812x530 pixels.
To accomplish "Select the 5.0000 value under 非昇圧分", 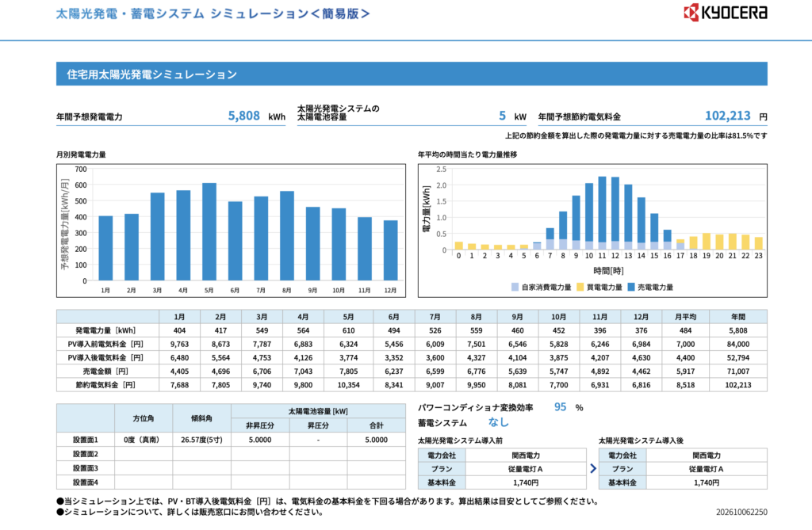I will pyautogui.click(x=260, y=440).
